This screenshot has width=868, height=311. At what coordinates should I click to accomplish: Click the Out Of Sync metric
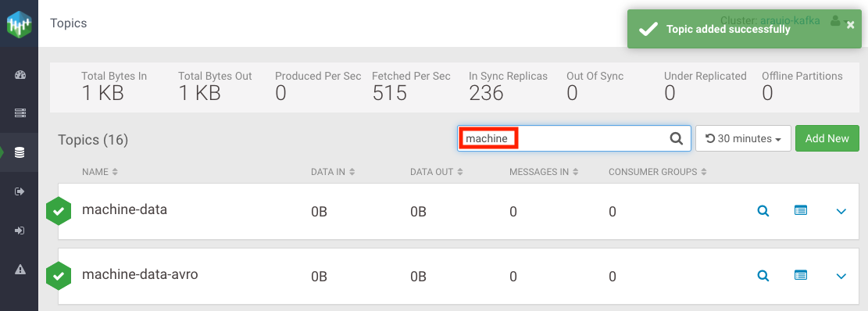click(x=595, y=86)
